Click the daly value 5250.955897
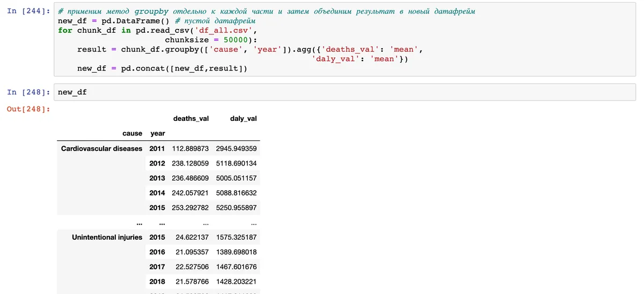 [x=236, y=207]
